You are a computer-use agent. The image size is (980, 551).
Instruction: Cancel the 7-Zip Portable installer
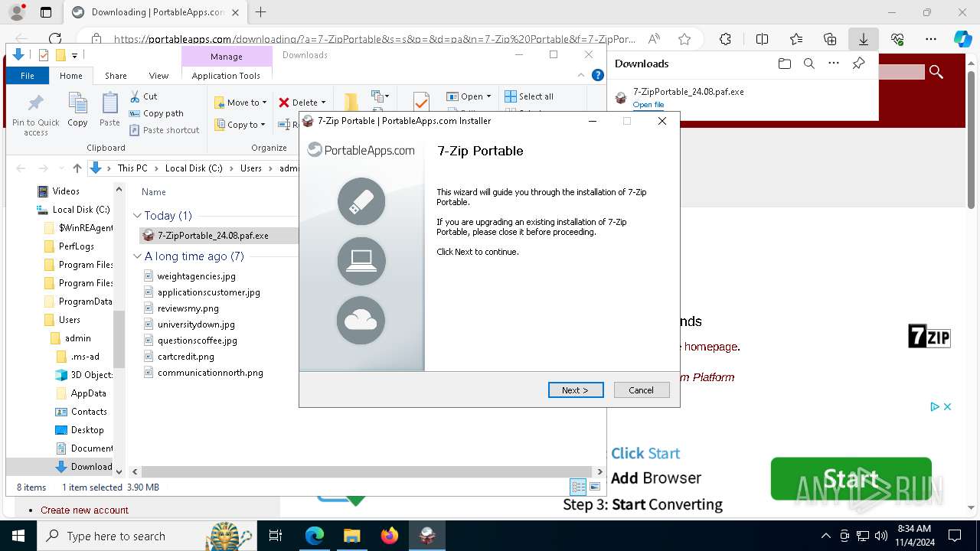click(x=642, y=390)
